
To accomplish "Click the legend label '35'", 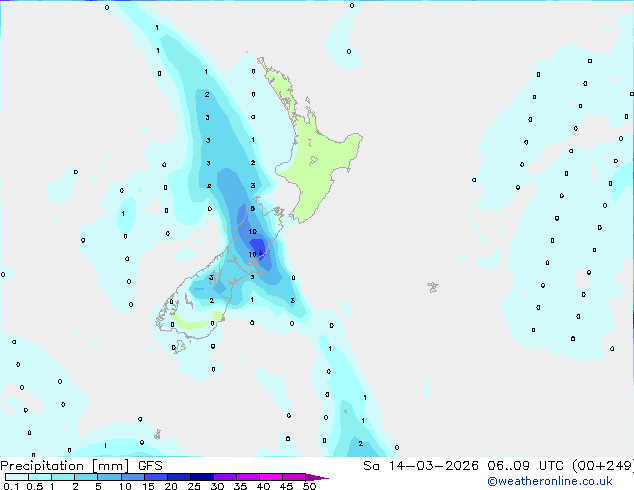I will (240, 486).
